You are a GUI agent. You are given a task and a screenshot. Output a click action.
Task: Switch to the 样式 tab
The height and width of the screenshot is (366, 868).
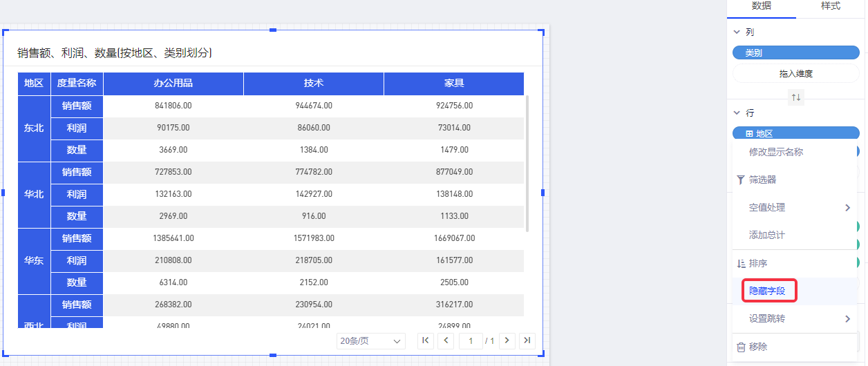tap(830, 6)
